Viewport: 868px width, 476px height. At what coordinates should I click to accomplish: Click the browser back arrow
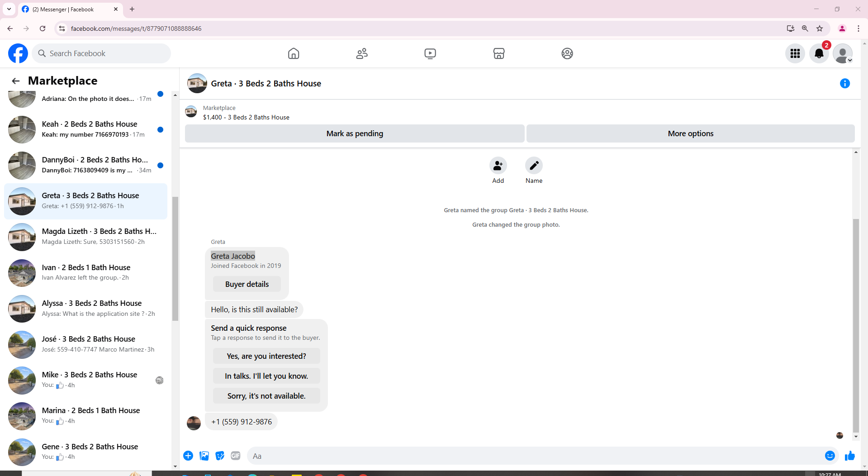pyautogui.click(x=10, y=29)
